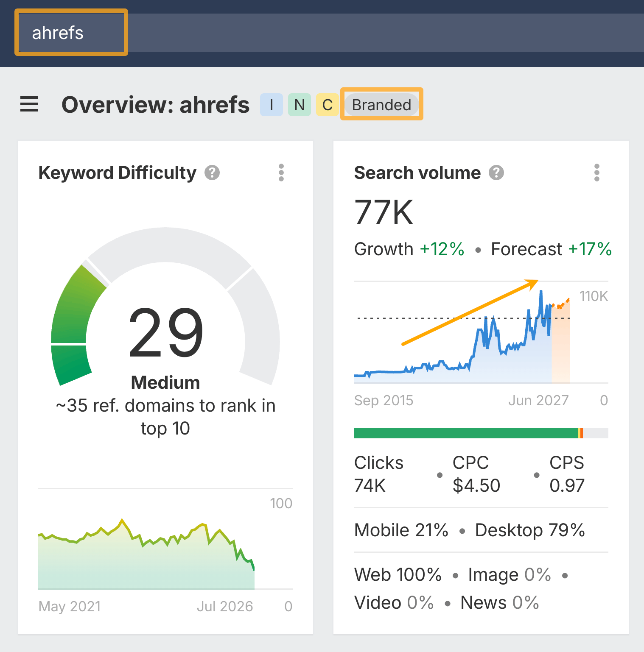Open the Keyword Difficulty card options menu
The width and height of the screenshot is (644, 652).
coord(281,173)
